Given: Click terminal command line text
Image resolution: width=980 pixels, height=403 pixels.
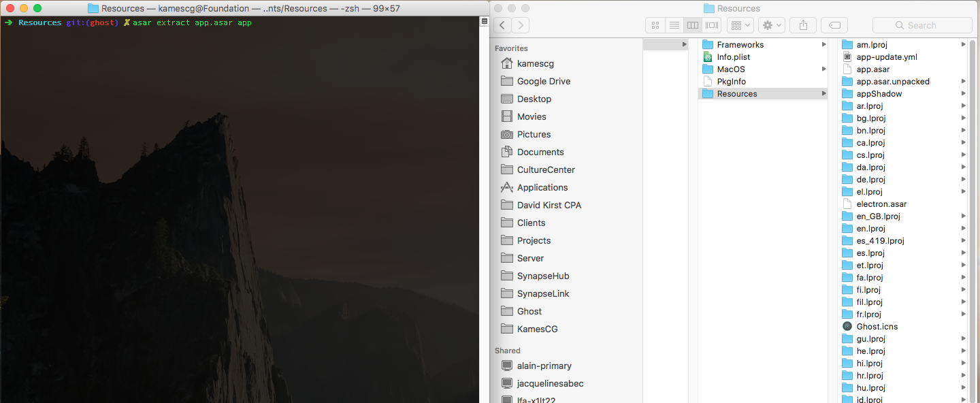Looking at the screenshot, I should (192, 22).
